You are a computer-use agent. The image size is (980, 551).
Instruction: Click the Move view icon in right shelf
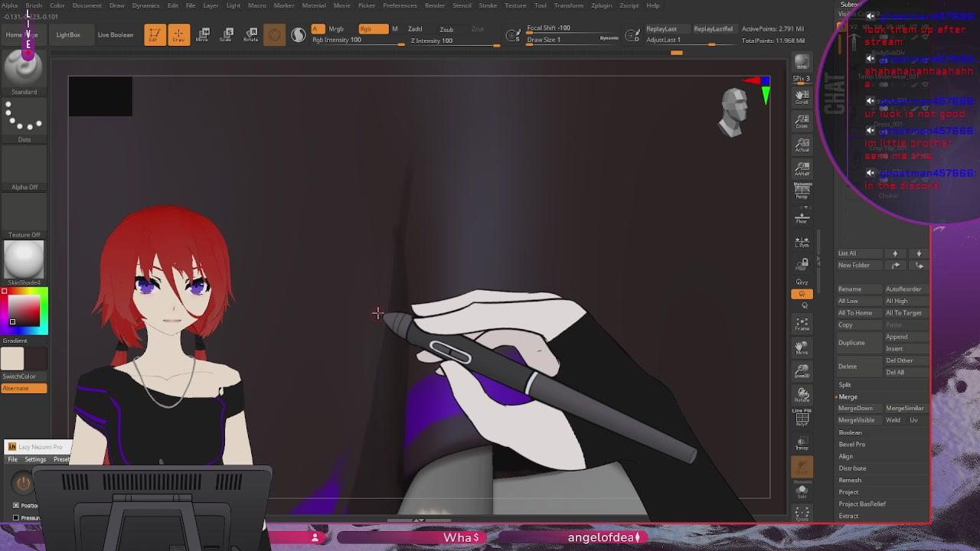click(x=802, y=348)
